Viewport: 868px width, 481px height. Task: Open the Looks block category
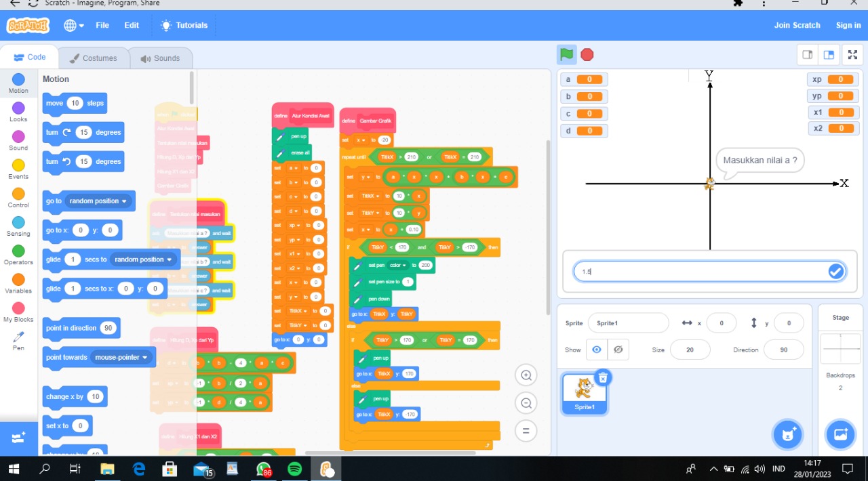pos(18,112)
